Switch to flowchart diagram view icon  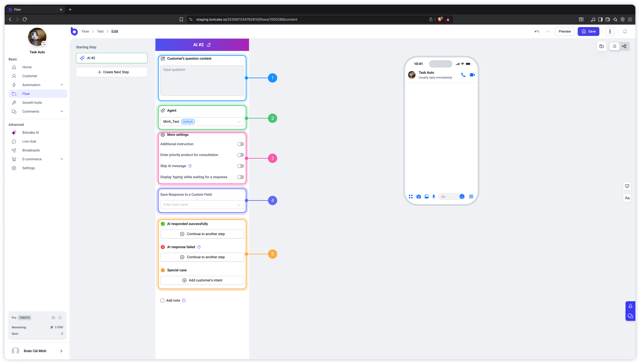[x=624, y=47]
